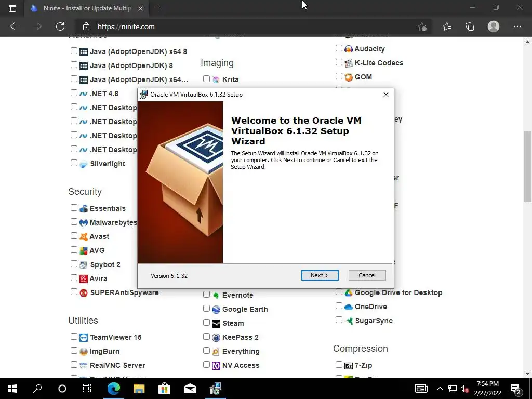Check the 7-Zip checkbox
The image size is (532, 399).
coord(339,364)
